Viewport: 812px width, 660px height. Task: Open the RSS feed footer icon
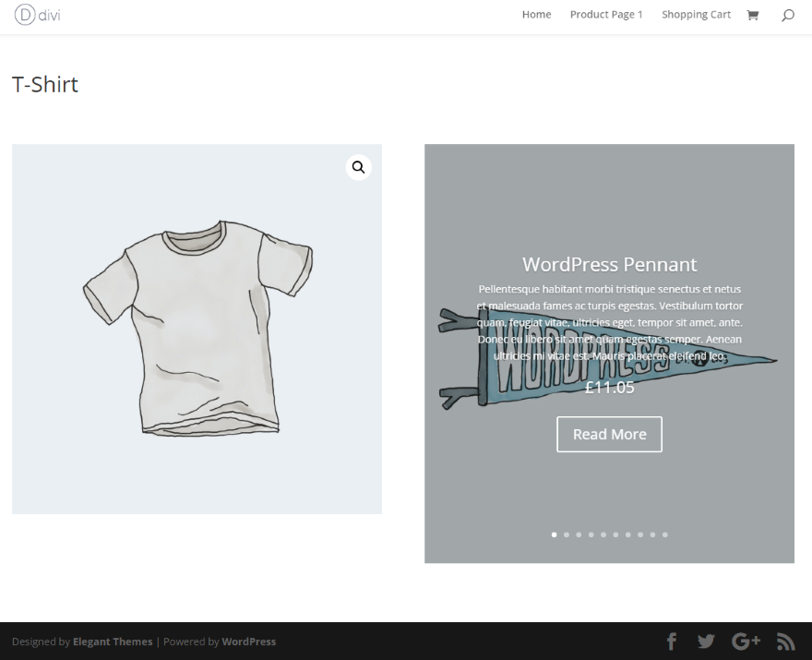785,642
